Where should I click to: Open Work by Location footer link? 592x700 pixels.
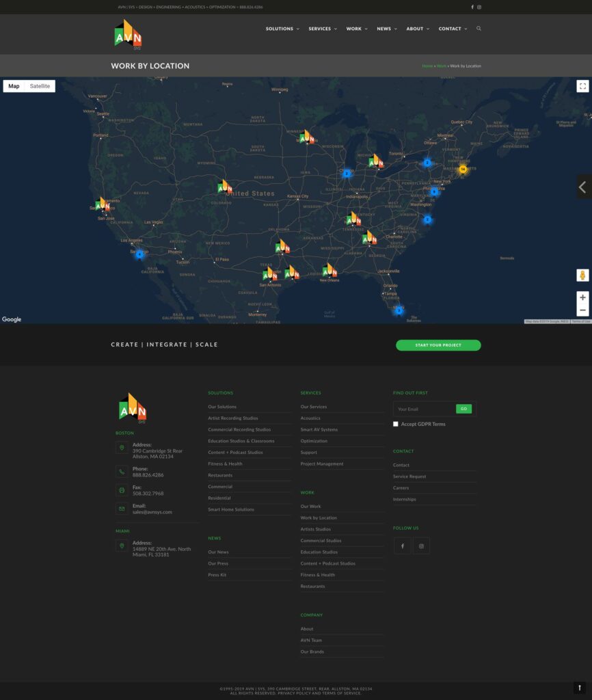319,518
